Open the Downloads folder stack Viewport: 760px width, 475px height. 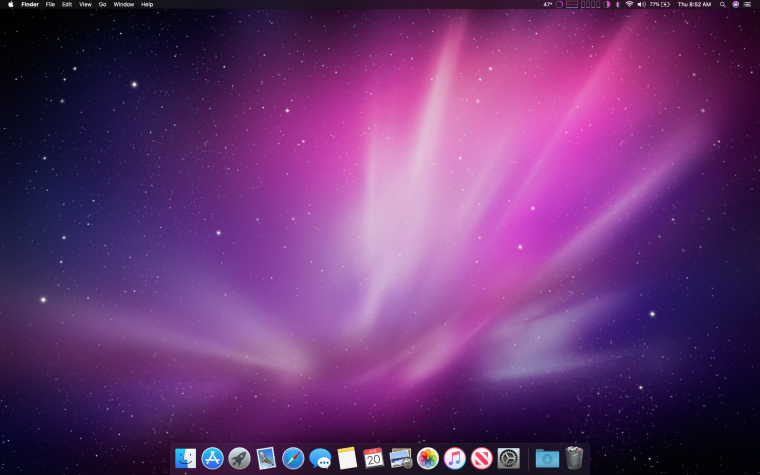(x=547, y=458)
